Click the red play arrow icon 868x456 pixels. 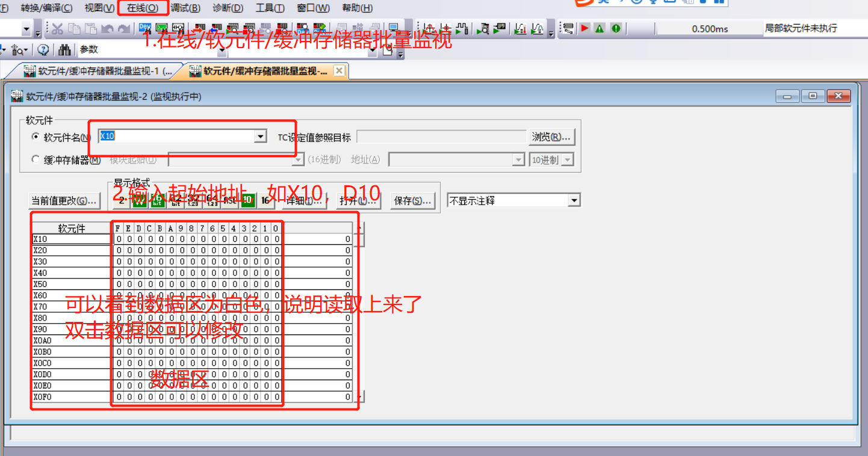584,28
